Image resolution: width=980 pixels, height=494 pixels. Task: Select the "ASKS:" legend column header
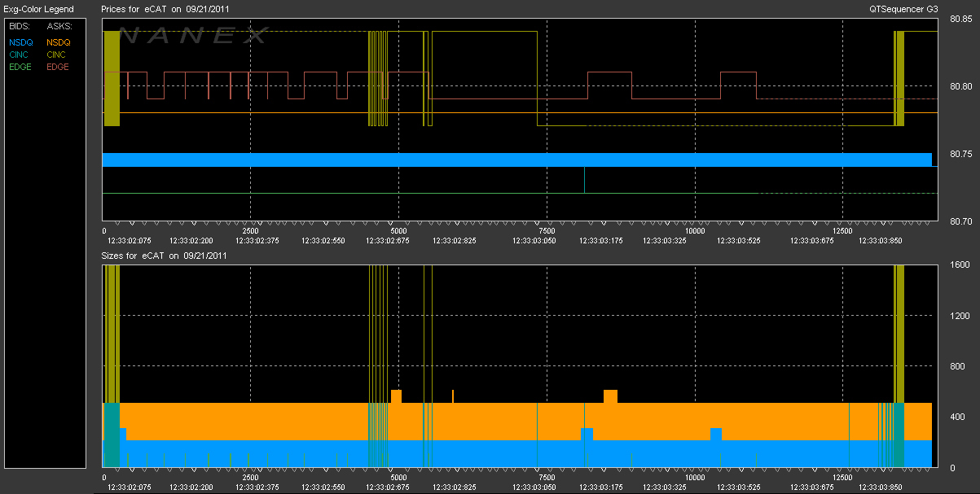coord(59,27)
